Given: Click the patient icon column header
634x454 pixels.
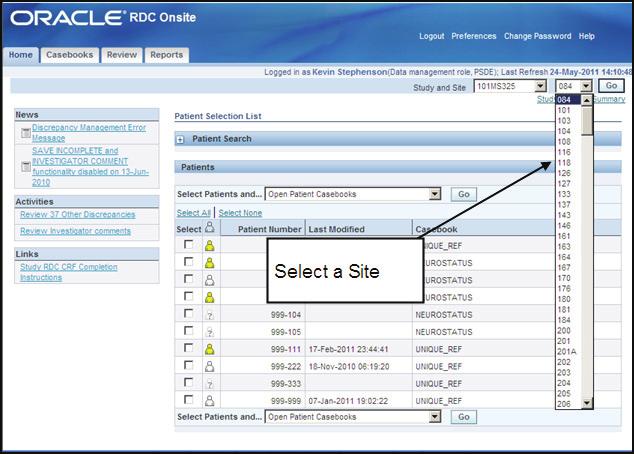Looking at the screenshot, I should (209, 227).
